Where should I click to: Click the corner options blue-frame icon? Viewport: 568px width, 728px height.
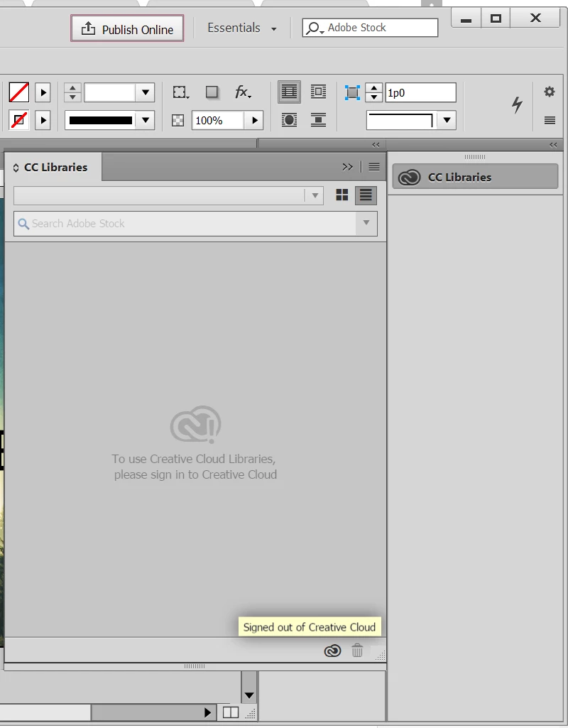(x=353, y=92)
